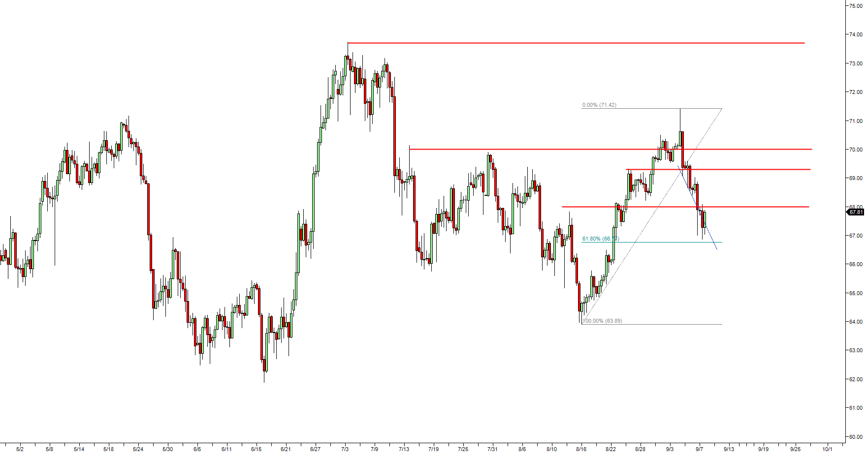The width and height of the screenshot is (868, 456).
Task: Click the 62.00 price axis label
Action: [x=856, y=379]
